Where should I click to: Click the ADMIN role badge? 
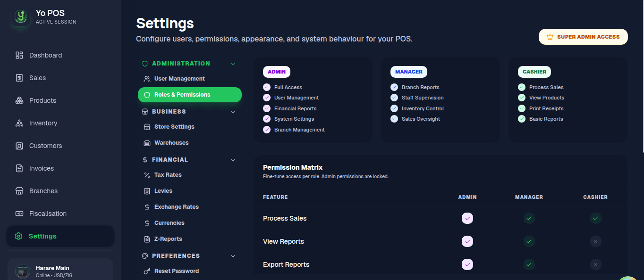point(277,72)
